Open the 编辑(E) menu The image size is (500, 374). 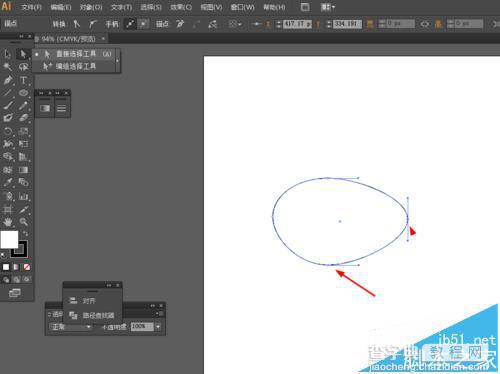[x=61, y=7]
